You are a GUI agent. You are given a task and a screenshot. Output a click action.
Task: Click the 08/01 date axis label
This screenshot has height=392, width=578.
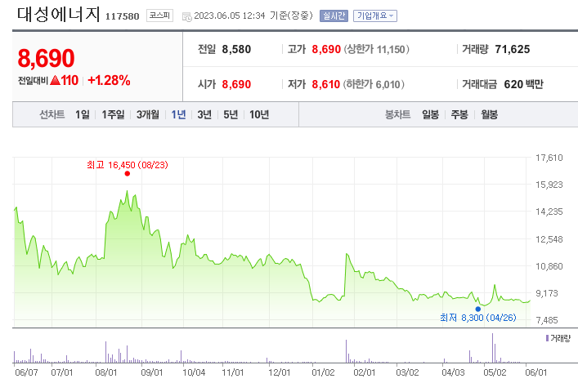tap(106, 372)
